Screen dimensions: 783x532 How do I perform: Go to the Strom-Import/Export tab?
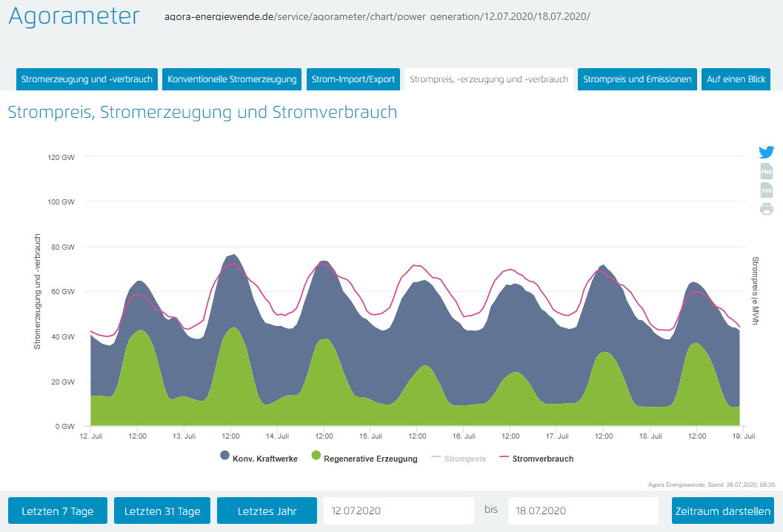[x=353, y=79]
